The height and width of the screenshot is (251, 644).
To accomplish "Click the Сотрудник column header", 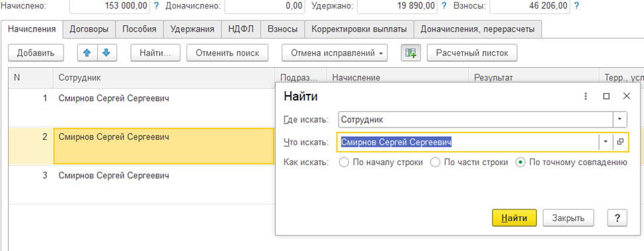I will tap(164, 78).
